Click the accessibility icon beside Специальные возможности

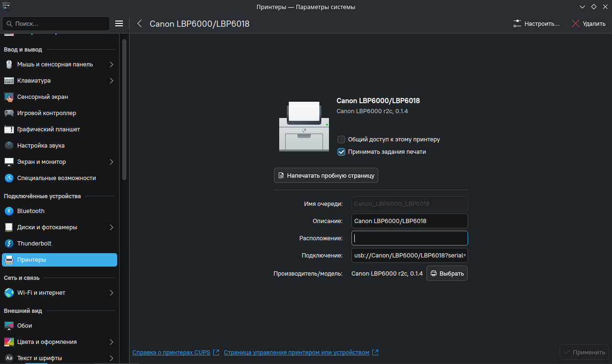(x=9, y=178)
